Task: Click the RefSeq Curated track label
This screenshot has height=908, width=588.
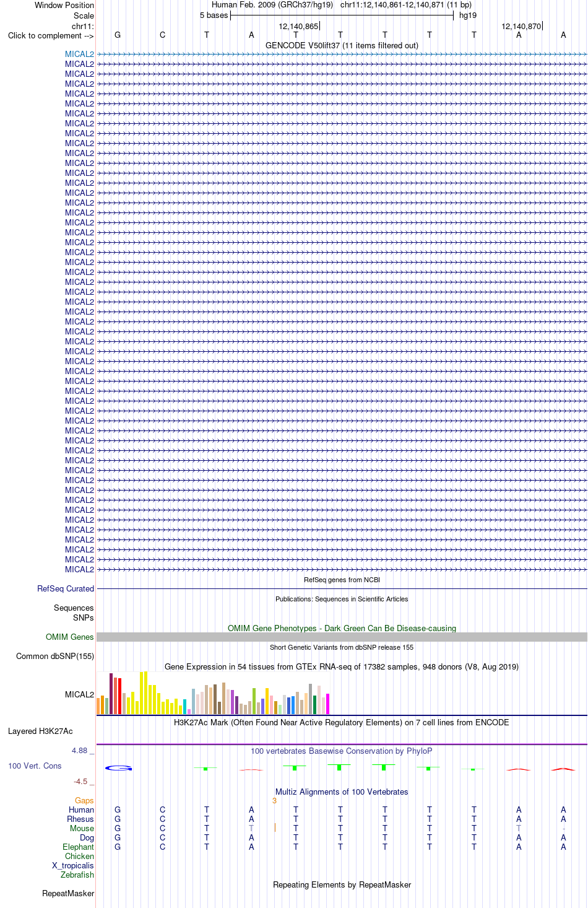Action: pyautogui.click(x=66, y=588)
